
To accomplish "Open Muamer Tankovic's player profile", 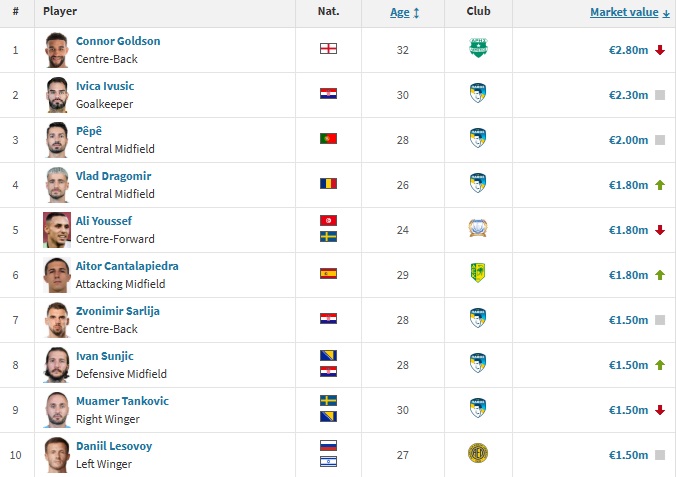I will pos(122,401).
